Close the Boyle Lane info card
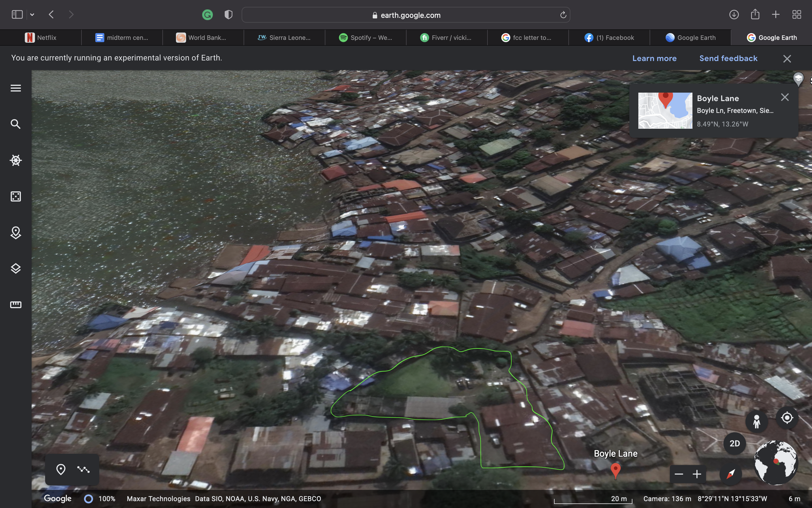The width and height of the screenshot is (812, 508). 784,97
